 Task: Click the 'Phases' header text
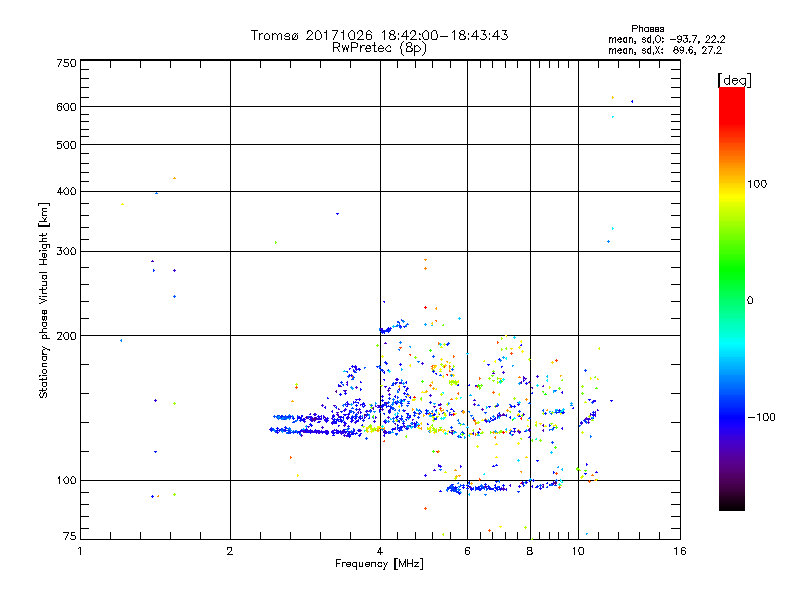(647, 29)
